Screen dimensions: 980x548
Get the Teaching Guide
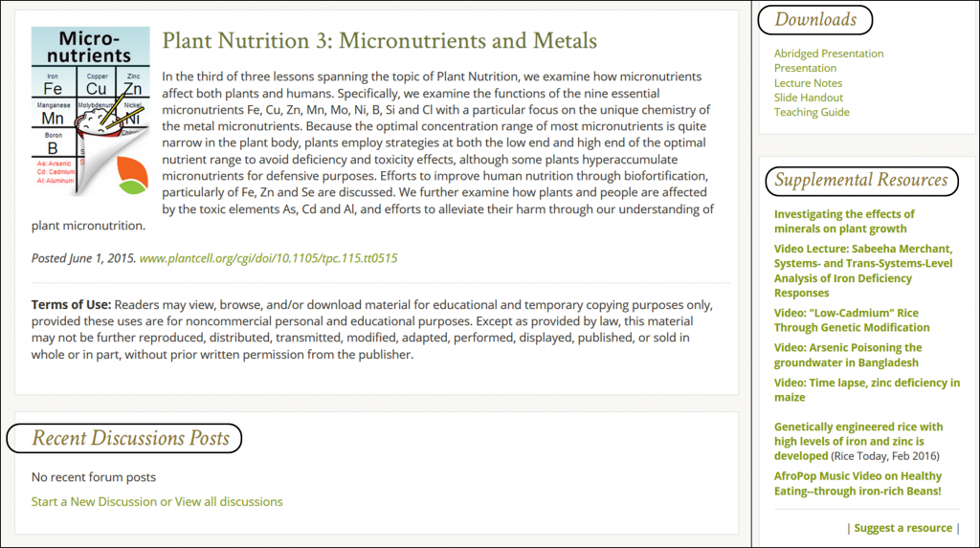coord(811,112)
